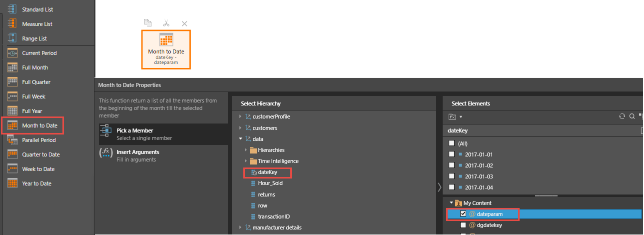Screen dimensions: 644x235
Task: Select dateKey in the hierarchy tree
Action: coord(267,172)
